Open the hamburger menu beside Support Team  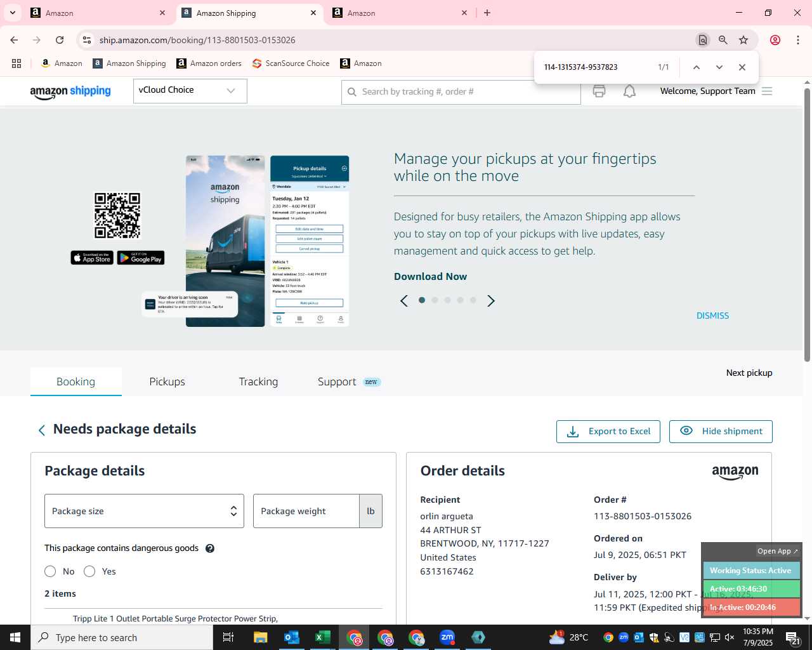[767, 91]
